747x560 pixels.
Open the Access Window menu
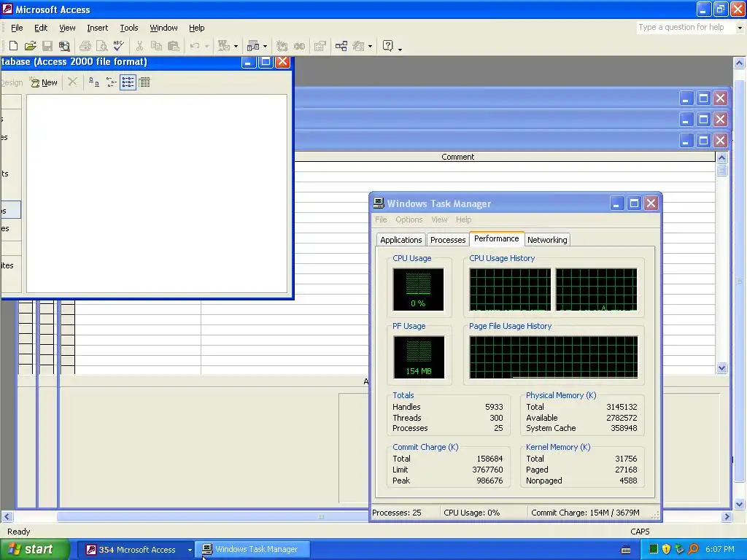[163, 28]
